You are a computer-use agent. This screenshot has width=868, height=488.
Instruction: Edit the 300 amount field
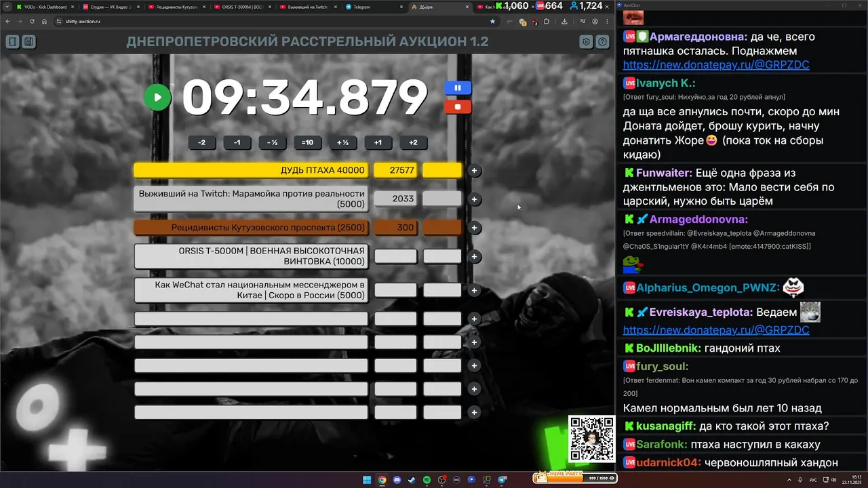[x=395, y=228]
